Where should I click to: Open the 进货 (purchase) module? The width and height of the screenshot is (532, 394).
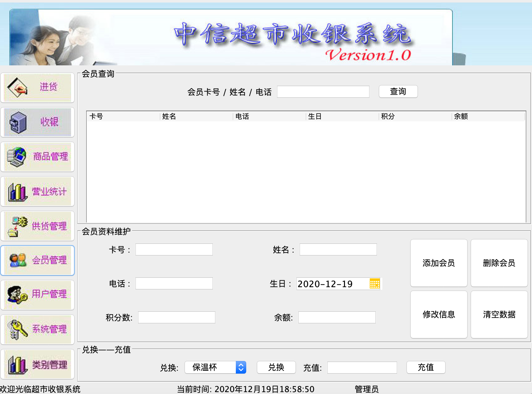click(37, 87)
